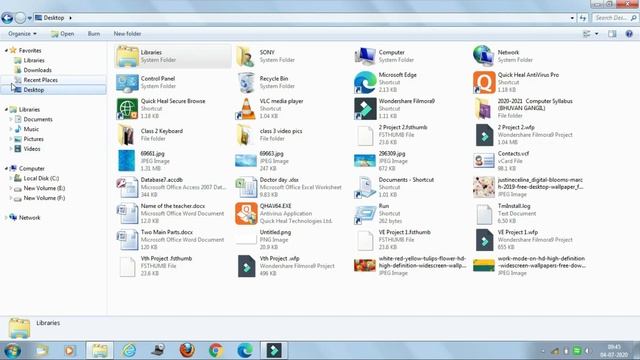
Task: Select Wondershare Filmora9 shortcut icon
Action: click(365, 109)
